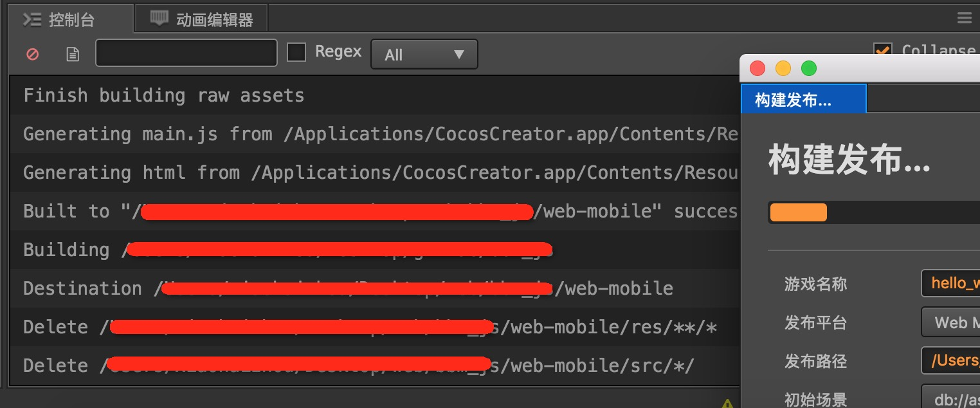The image size is (980, 408).
Task: Focus the console filter text field
Action: pos(186,53)
